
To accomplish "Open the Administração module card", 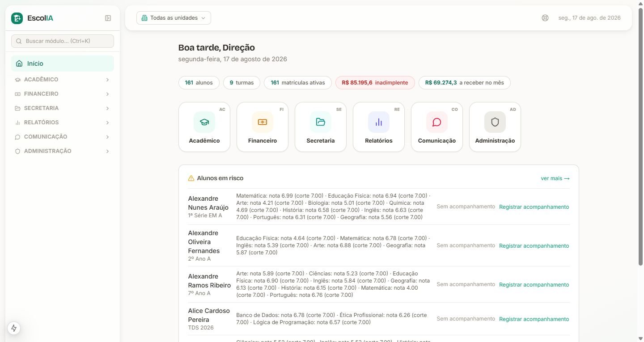I will (x=495, y=127).
